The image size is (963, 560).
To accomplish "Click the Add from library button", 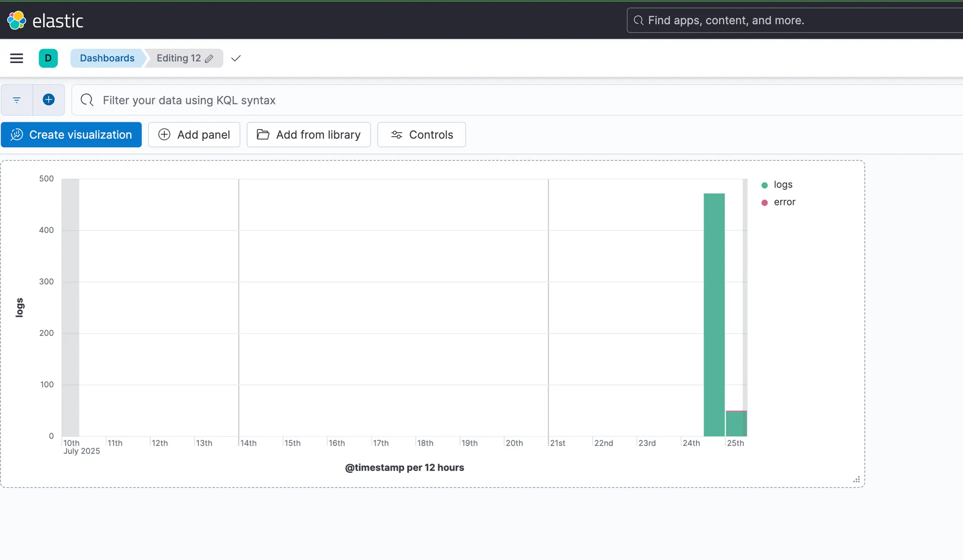I will (x=308, y=135).
